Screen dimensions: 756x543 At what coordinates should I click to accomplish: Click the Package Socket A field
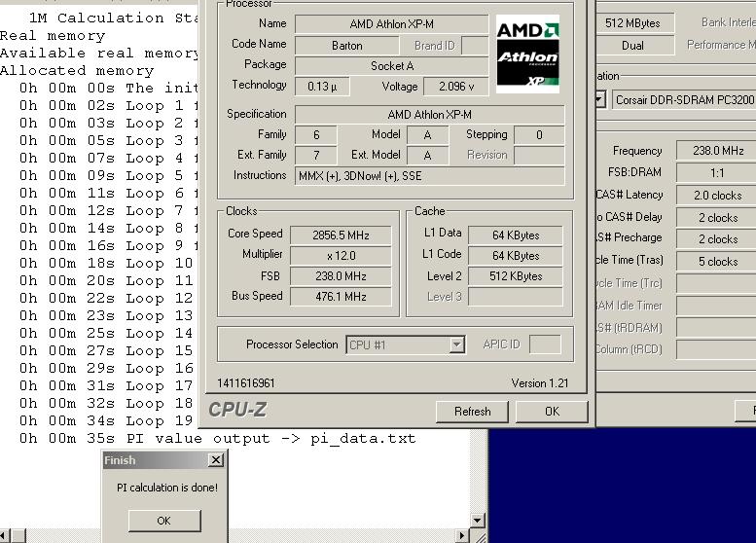[x=391, y=66]
